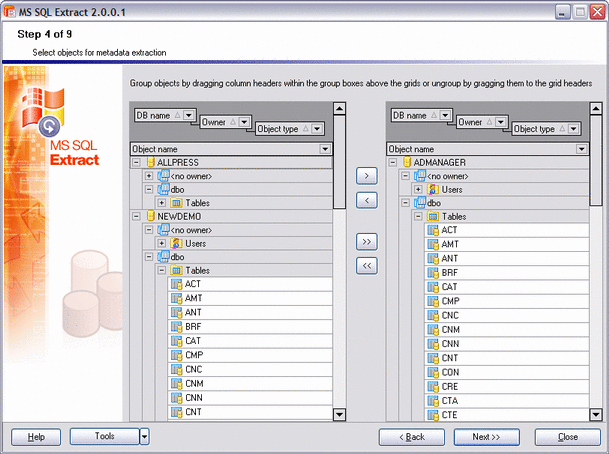Open left Object type filter dropdown
Screen dimensions: 609x454
[x=317, y=129]
